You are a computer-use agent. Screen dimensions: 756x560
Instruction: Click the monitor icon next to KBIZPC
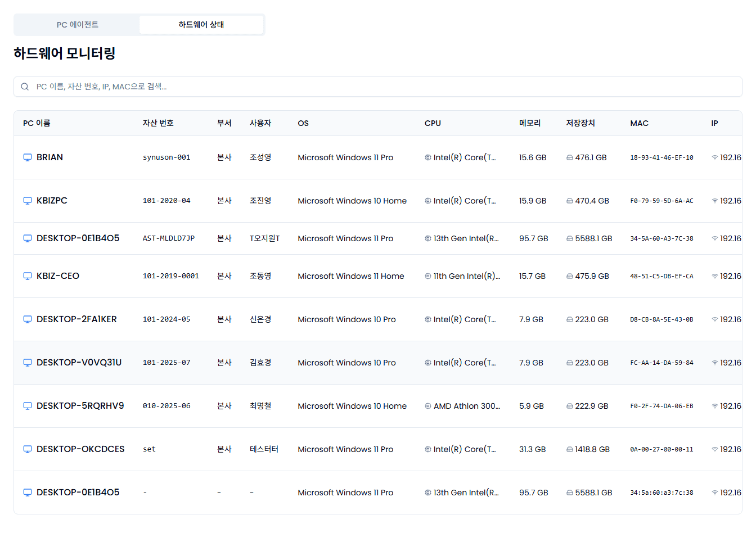tap(27, 201)
